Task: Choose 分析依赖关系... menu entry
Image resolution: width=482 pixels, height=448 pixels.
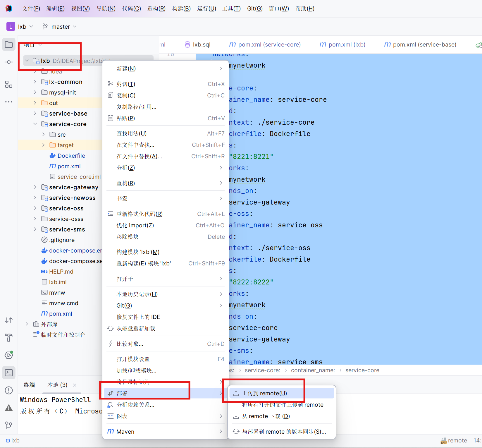Action: pyautogui.click(x=165, y=405)
